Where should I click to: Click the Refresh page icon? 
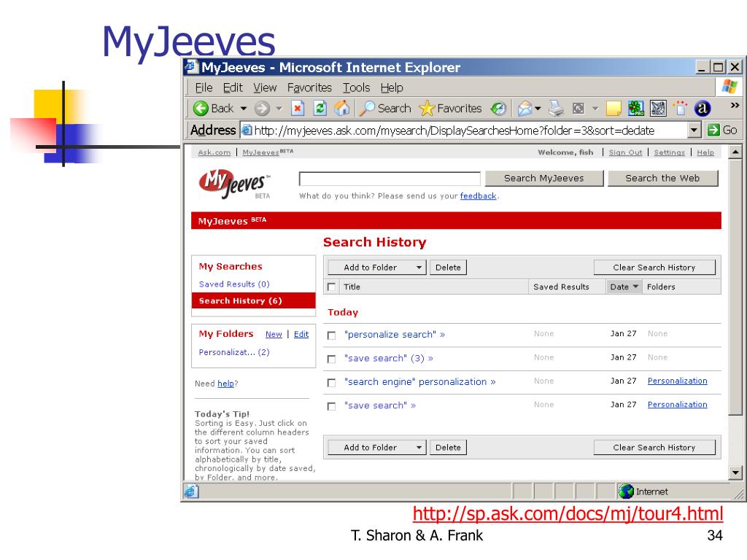(320, 109)
